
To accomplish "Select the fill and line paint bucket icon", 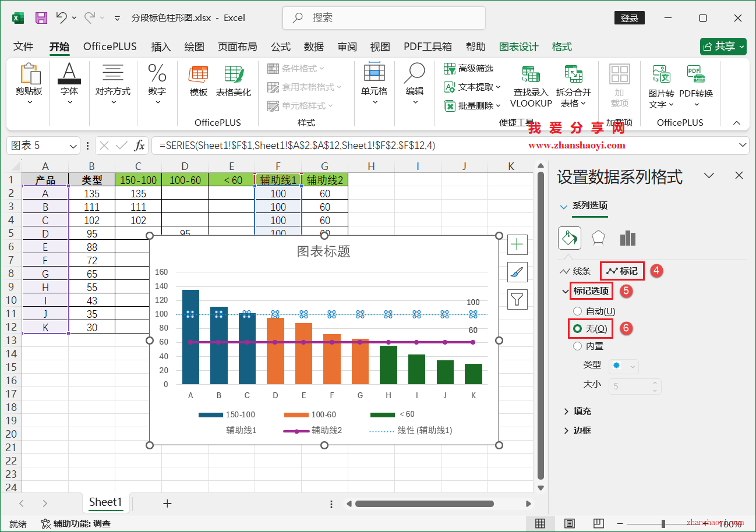I will coord(569,237).
